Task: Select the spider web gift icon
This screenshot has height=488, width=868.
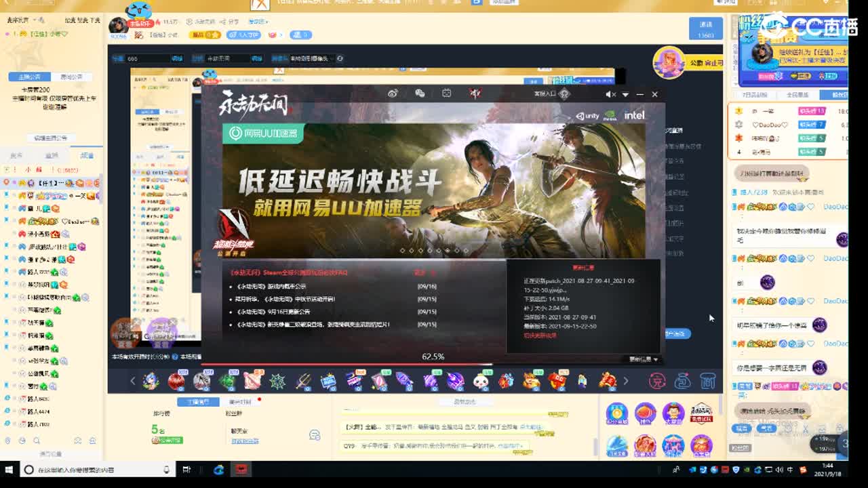Action: [x=277, y=382]
